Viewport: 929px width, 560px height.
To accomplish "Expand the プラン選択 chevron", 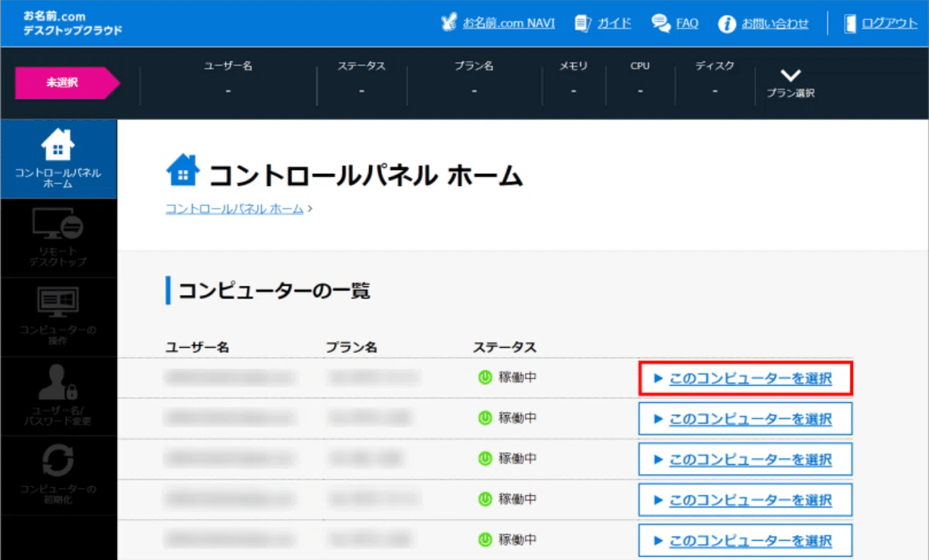I will point(790,77).
